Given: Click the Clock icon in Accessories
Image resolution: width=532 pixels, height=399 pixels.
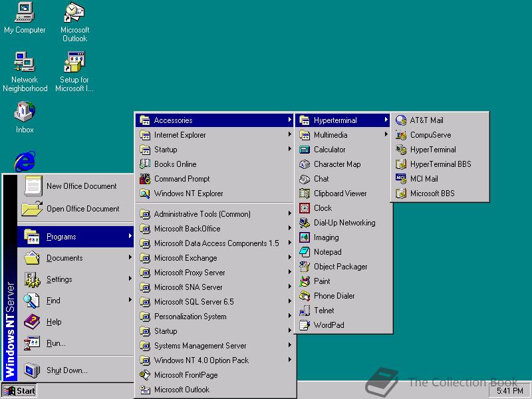Looking at the screenshot, I should pyautogui.click(x=305, y=208).
